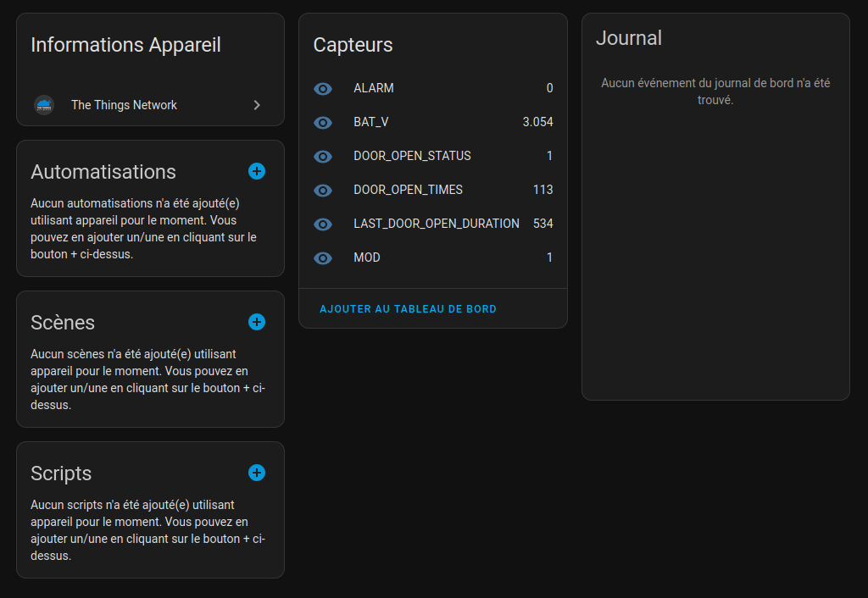
Task: Click the MOD value 1
Action: coord(549,257)
